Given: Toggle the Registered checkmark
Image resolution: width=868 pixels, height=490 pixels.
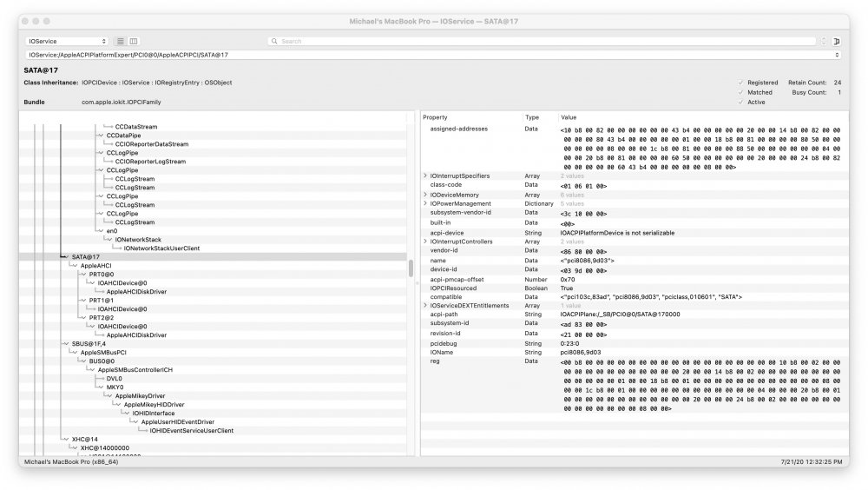Looking at the screenshot, I should pos(740,83).
